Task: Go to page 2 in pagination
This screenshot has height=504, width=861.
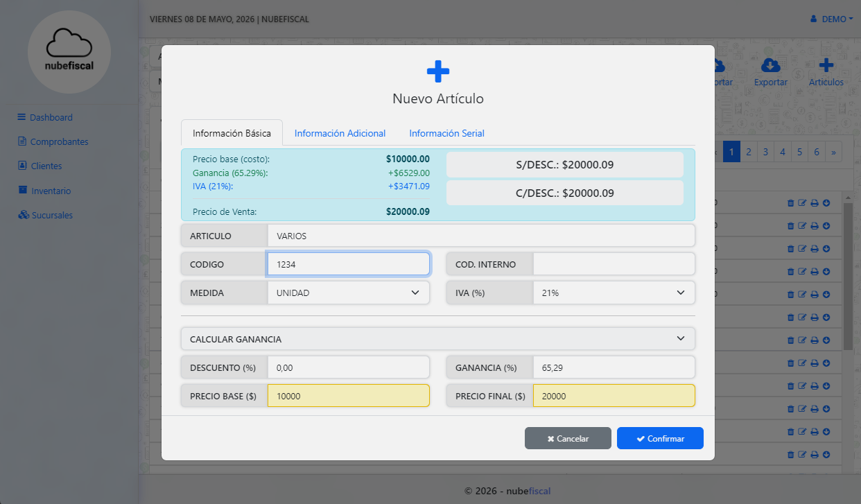Action: pyautogui.click(x=749, y=151)
